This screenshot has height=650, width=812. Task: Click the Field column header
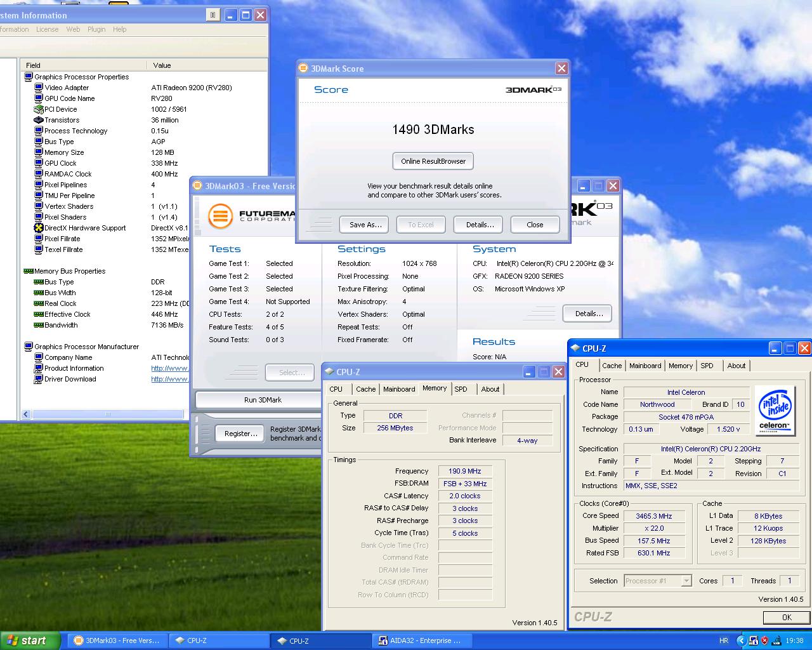(x=84, y=65)
